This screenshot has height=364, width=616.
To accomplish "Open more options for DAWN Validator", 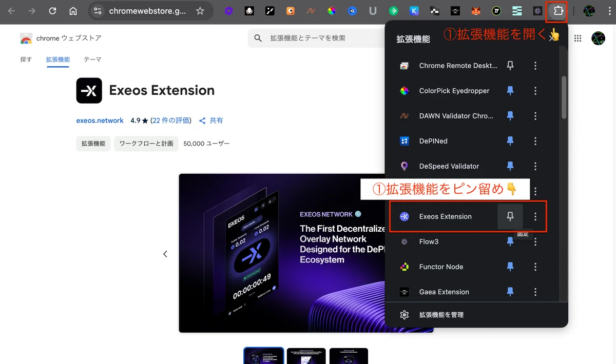I will (535, 116).
